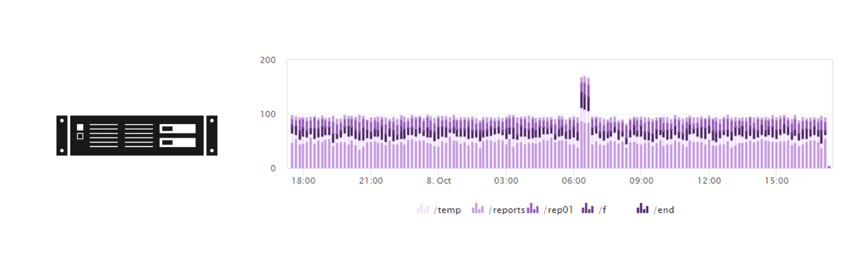Select the tall spike bar after 06:00
This screenshot has height=263, width=868.
coord(585,122)
